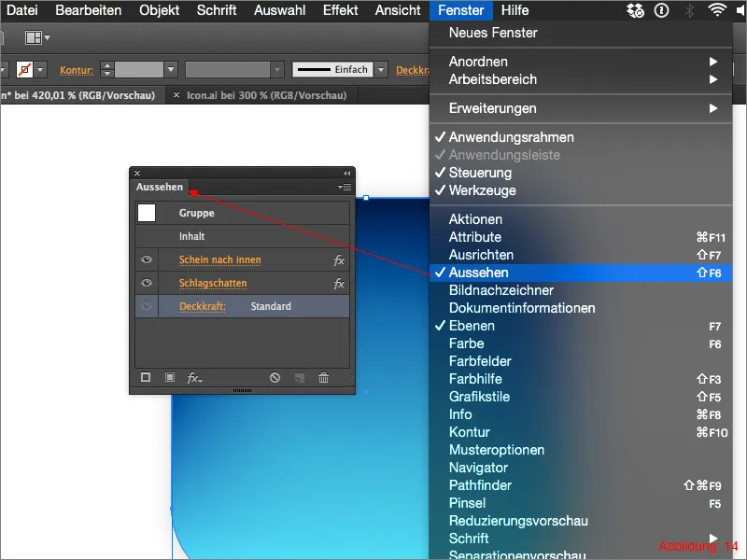The height and width of the screenshot is (560, 747).
Task: Open add new effect fx menu
Action: pos(194,378)
